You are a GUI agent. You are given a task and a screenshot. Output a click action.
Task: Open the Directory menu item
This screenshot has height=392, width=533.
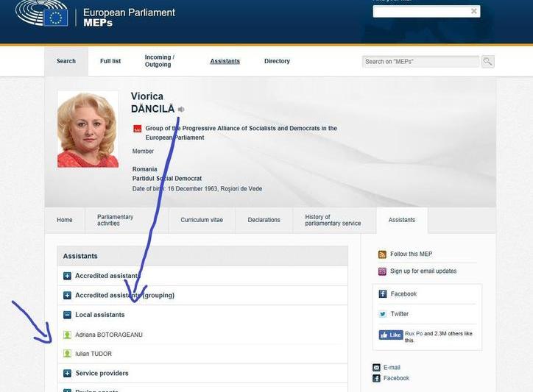[277, 61]
